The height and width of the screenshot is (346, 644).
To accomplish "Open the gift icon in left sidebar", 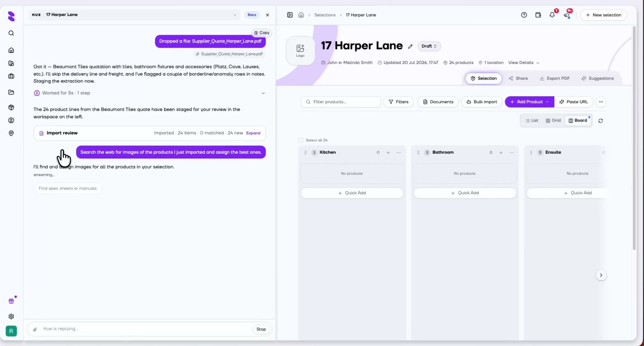I will click(11, 301).
